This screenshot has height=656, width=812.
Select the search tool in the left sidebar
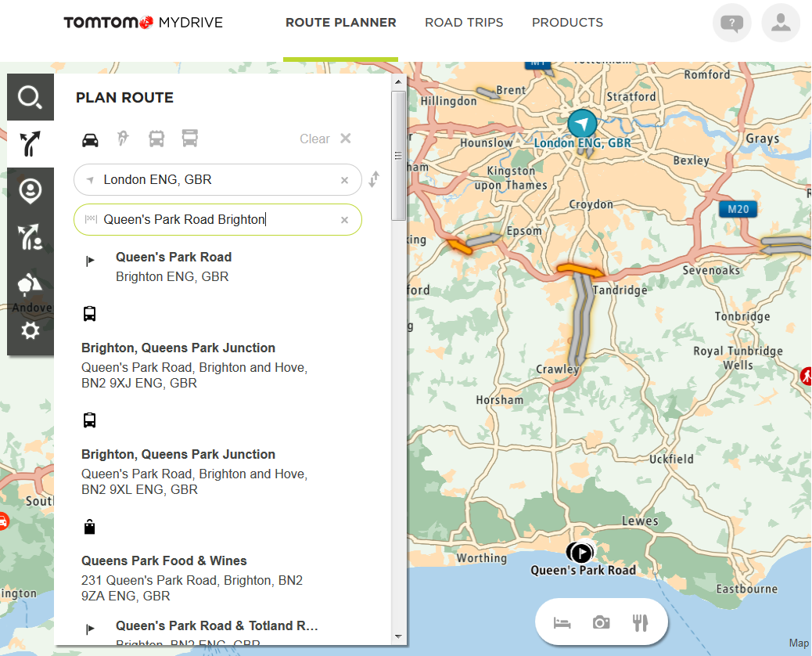coord(30,97)
